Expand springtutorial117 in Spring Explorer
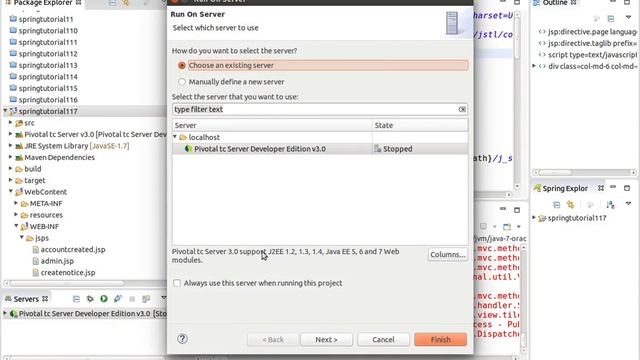 pyautogui.click(x=534, y=218)
